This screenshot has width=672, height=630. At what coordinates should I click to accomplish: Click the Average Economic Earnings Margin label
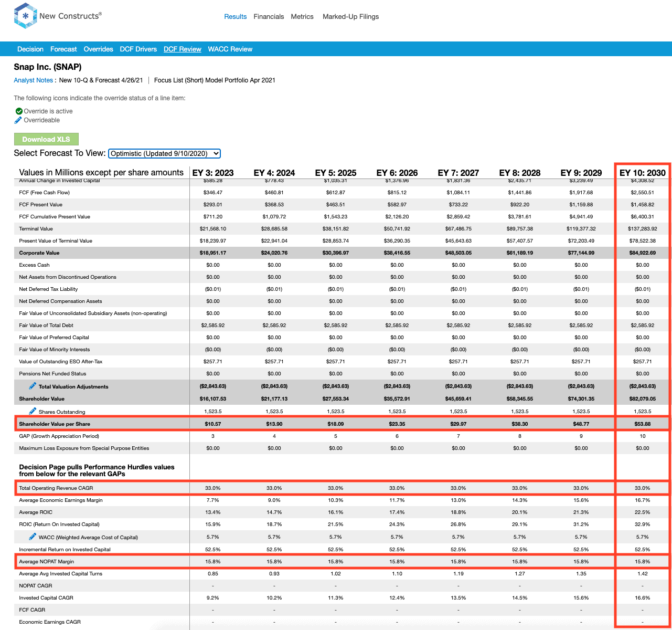61,500
